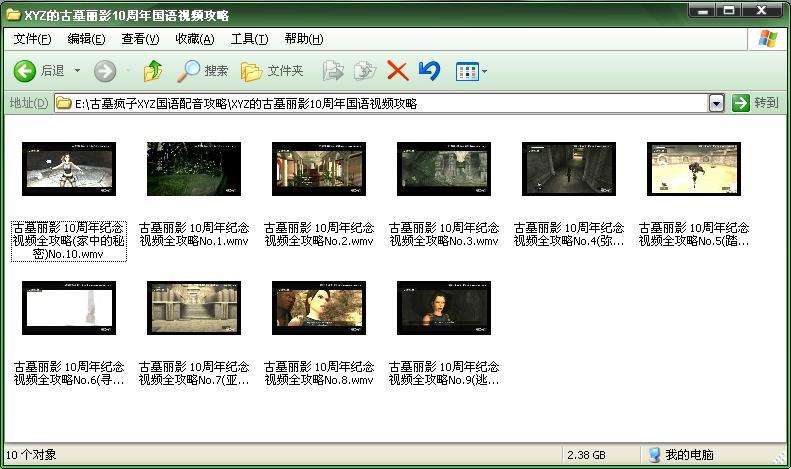Click the file name ending No.8.wmv
Screen dimensions: 791x469
319,373
